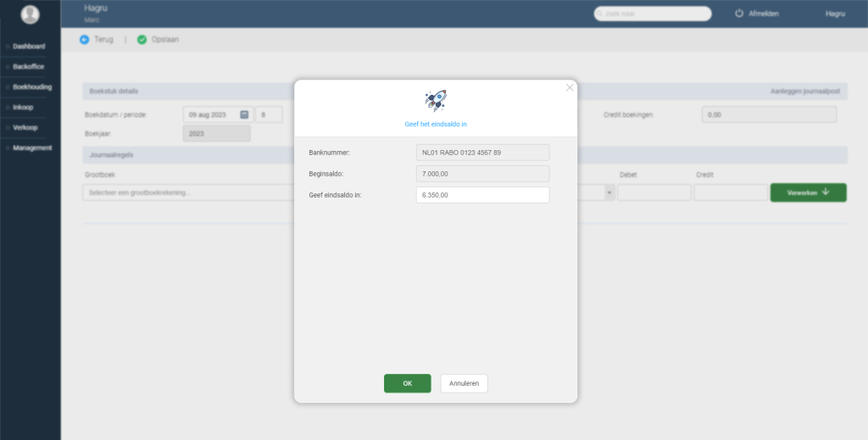This screenshot has width=868, height=440.
Task: Open the Backoffice menu item
Action: (28, 66)
